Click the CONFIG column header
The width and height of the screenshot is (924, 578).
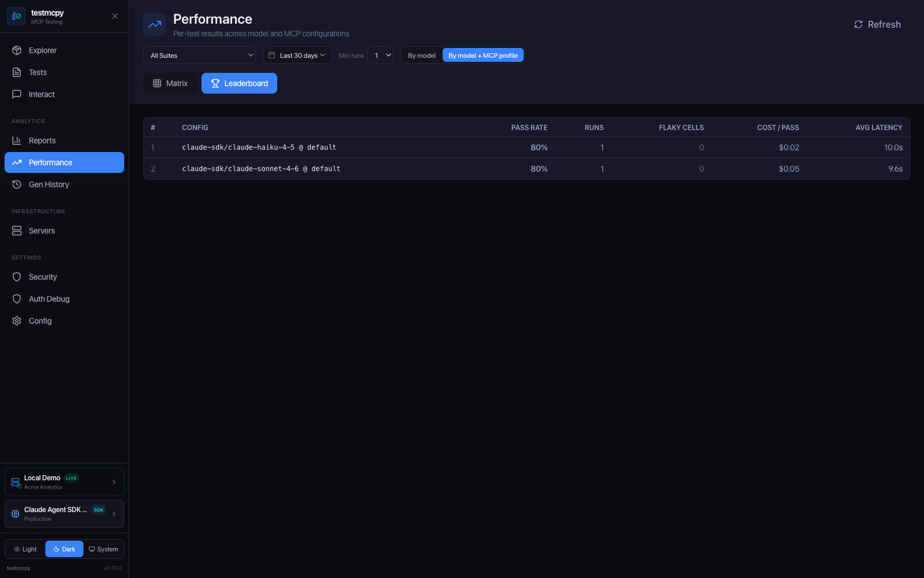point(195,128)
